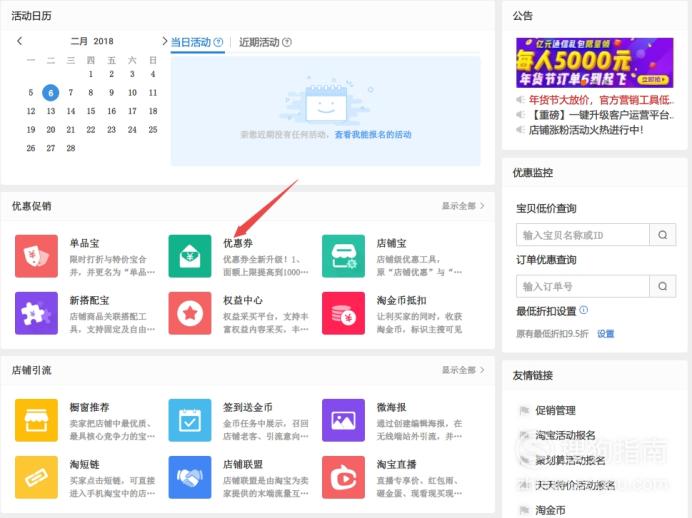
Task: Switch to 近期活动 tab
Action: 259,42
